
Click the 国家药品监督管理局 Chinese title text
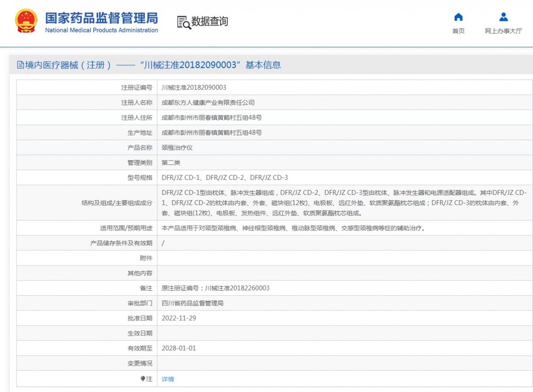101,18
